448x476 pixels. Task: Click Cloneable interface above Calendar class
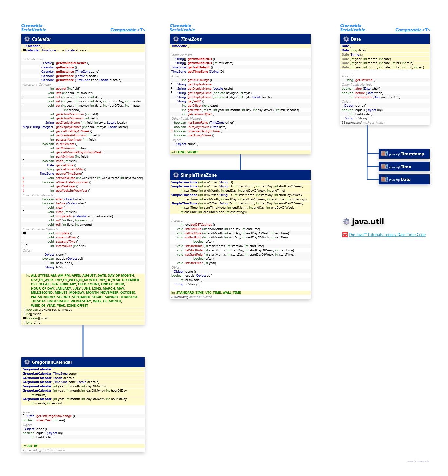[31, 26]
